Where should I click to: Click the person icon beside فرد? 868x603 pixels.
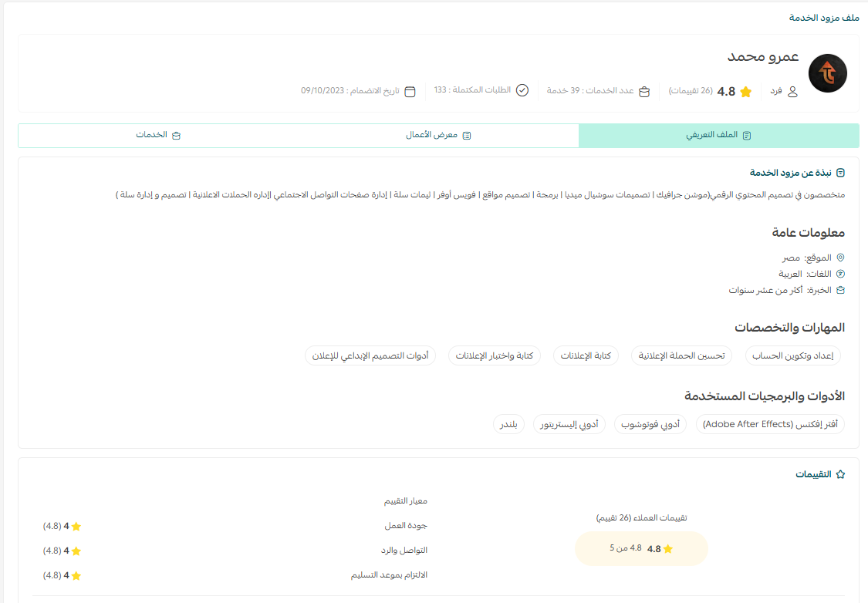(x=792, y=91)
